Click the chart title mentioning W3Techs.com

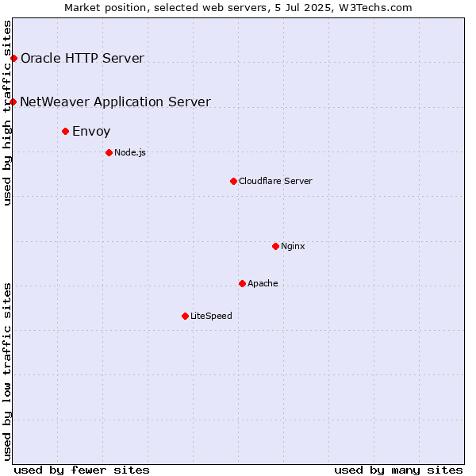[238, 8]
